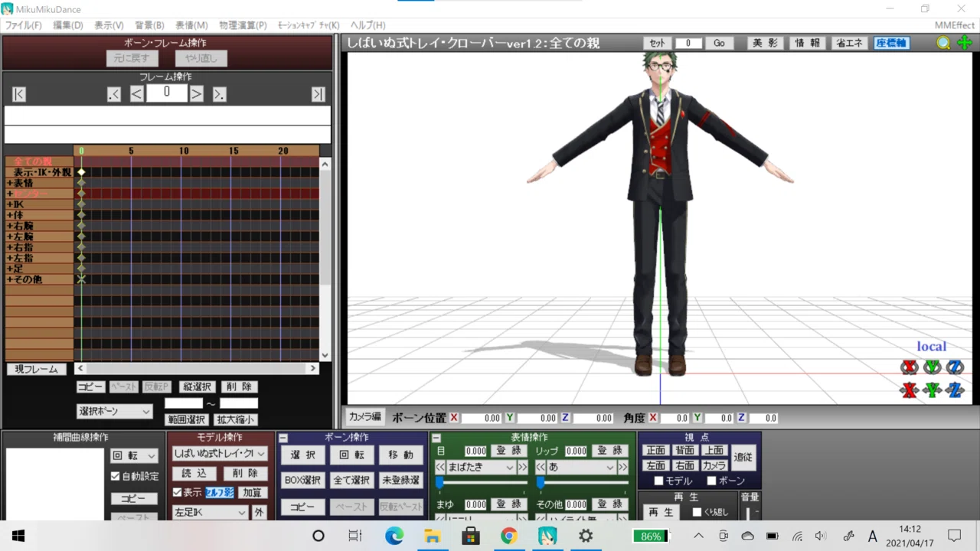Click the blue Z rotation axis icon
This screenshot has width=980, height=551.
click(955, 367)
